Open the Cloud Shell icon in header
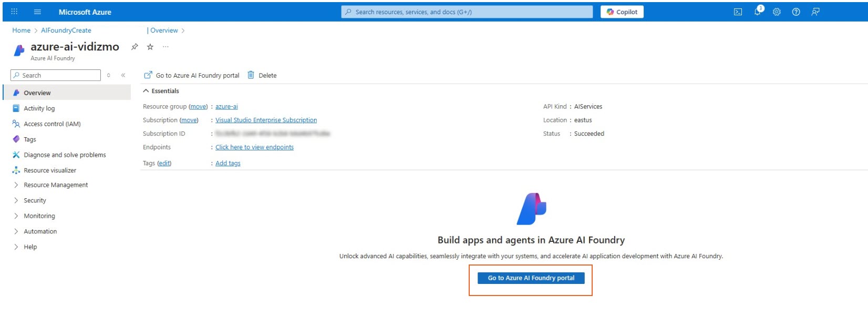This screenshot has width=868, height=326. click(738, 12)
